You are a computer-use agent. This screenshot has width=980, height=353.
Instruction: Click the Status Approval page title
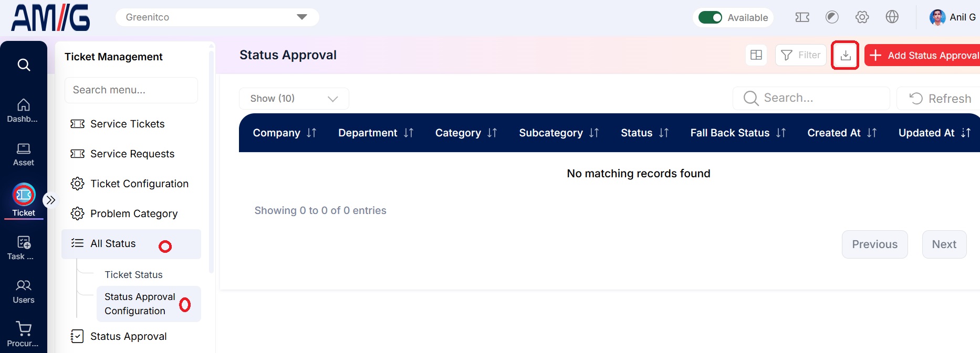point(288,55)
